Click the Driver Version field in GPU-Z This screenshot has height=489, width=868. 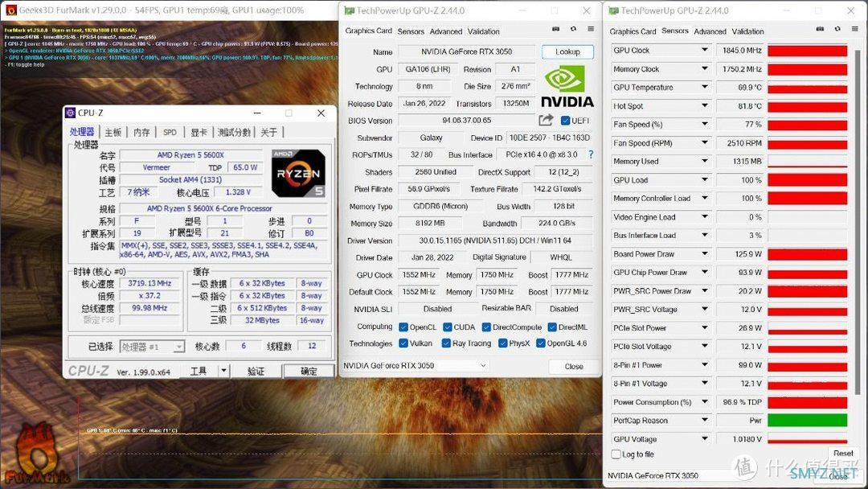point(495,241)
